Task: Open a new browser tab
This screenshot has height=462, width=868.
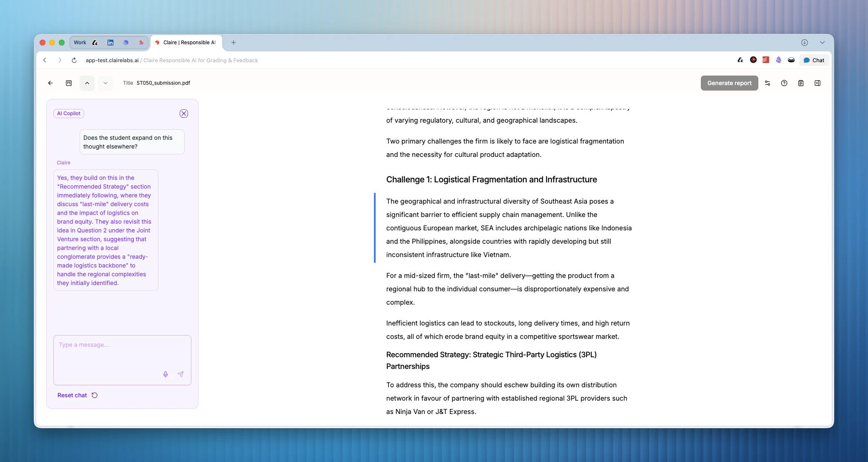Action: coord(233,43)
